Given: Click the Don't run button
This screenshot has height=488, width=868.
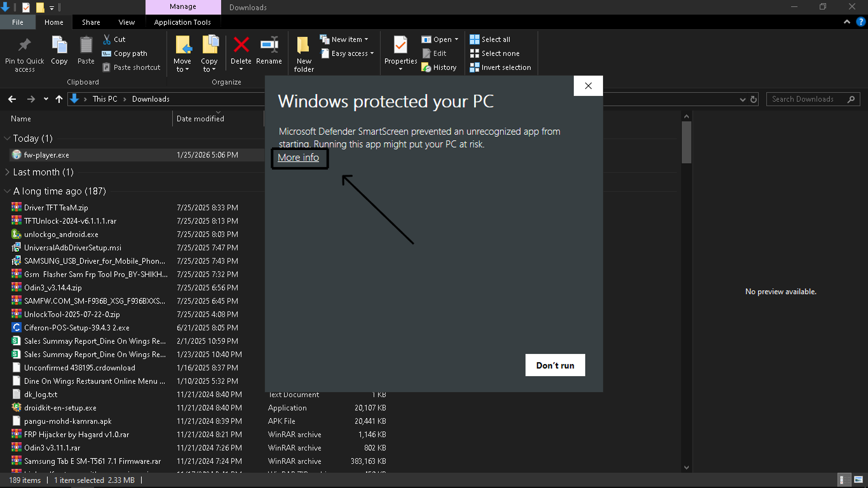Looking at the screenshot, I should (x=555, y=365).
